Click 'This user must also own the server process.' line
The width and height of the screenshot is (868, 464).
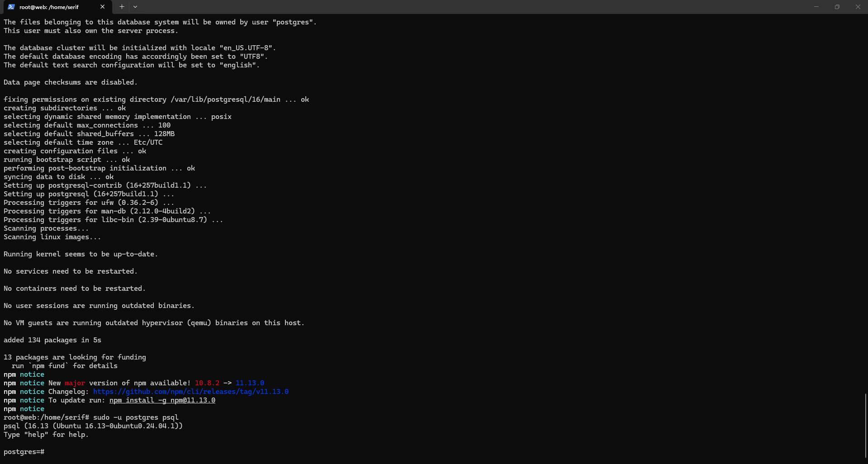(x=91, y=31)
